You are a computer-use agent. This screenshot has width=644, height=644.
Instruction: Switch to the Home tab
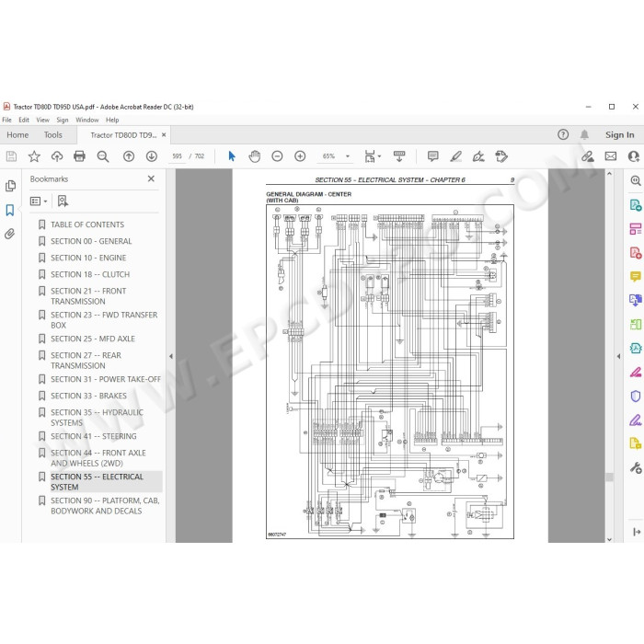(x=17, y=134)
